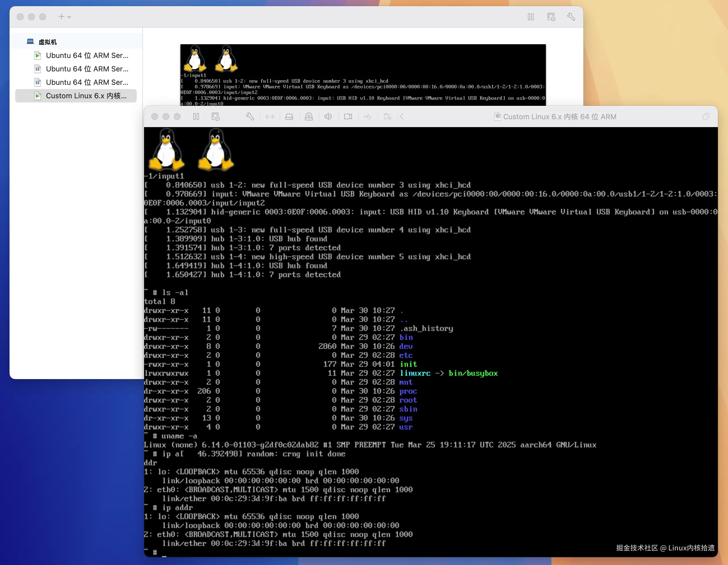
Task: Click the USB devices icon
Action: 367,116
